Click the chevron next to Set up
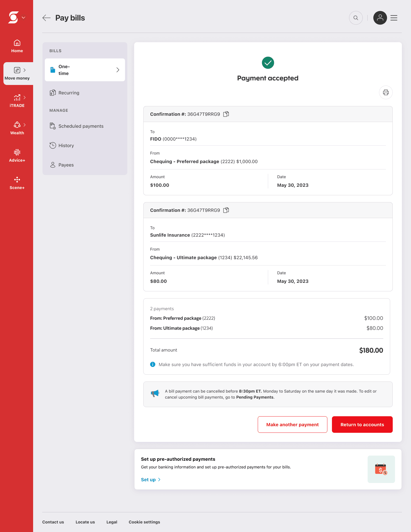The height and width of the screenshot is (532, 411). tap(159, 480)
